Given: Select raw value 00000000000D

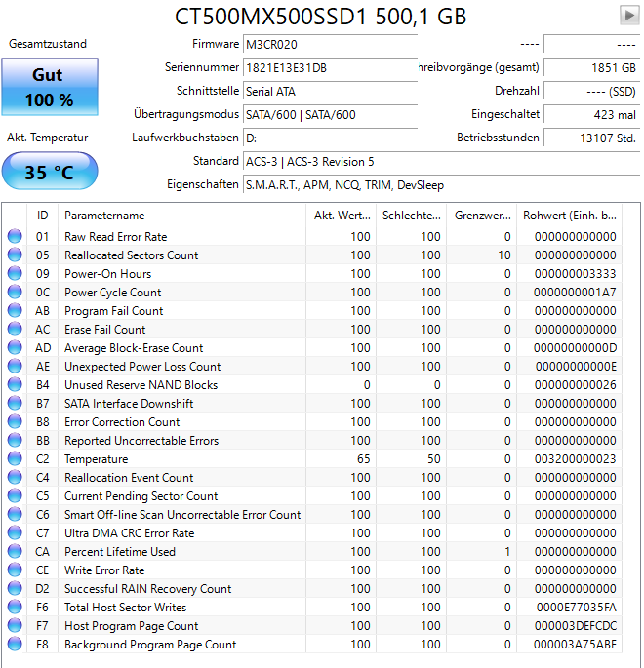Looking at the screenshot, I should [575, 347].
